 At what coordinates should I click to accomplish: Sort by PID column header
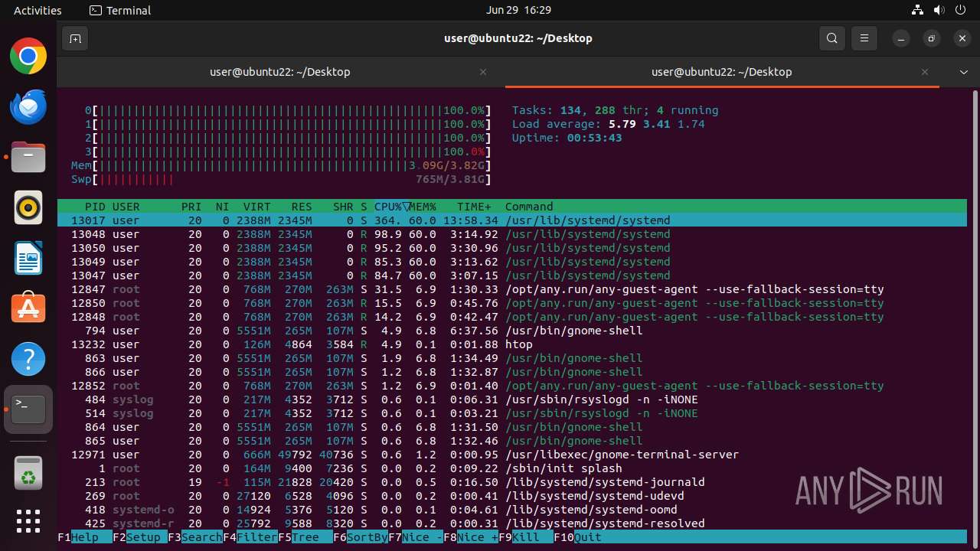pos(95,207)
